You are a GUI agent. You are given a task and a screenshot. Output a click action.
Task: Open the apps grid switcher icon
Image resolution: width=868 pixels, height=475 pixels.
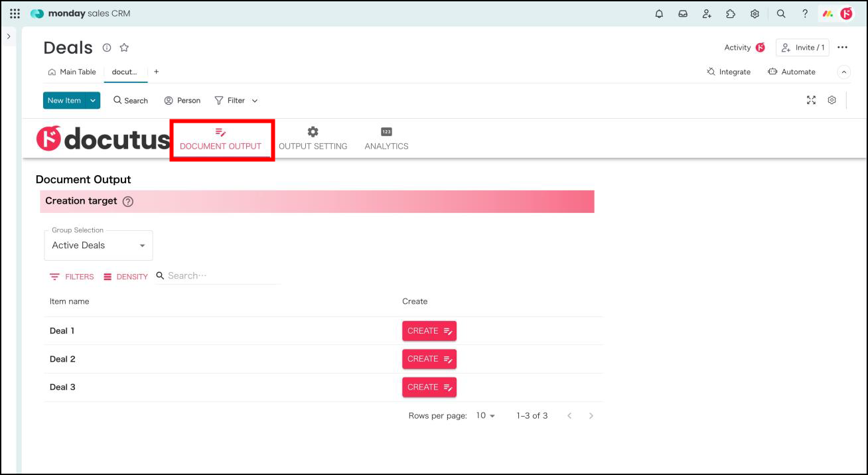pyautogui.click(x=15, y=14)
